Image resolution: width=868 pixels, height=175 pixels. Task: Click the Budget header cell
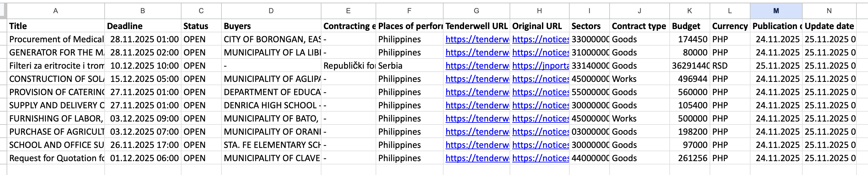pos(689,26)
